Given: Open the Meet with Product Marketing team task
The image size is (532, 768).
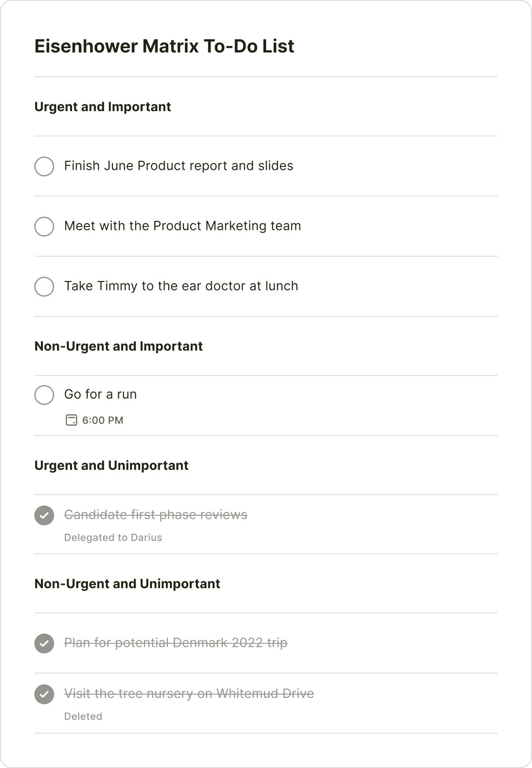Looking at the screenshot, I should click(x=183, y=226).
